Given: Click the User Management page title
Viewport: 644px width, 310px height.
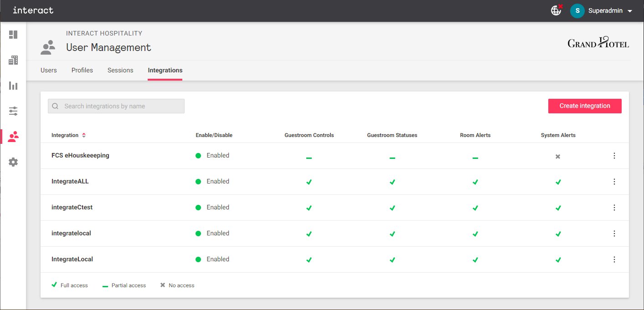Looking at the screenshot, I should (x=108, y=47).
